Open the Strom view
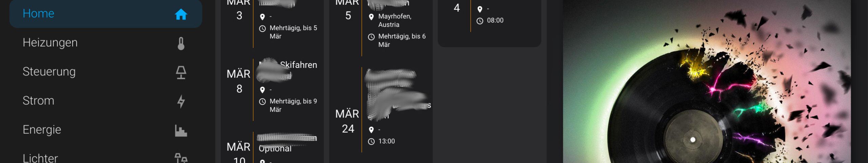868x163 pixels. pyautogui.click(x=38, y=101)
